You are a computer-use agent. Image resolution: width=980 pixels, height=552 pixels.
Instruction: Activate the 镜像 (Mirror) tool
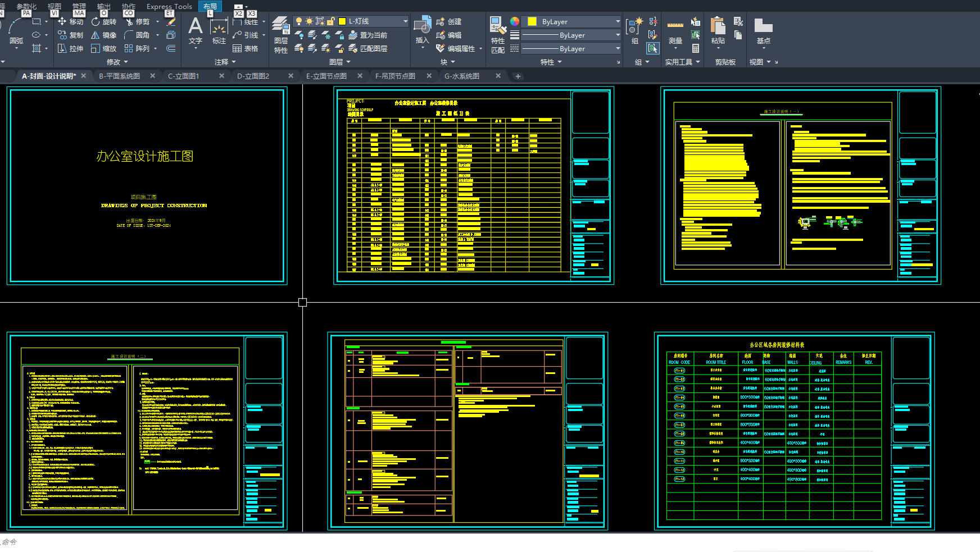pos(103,35)
